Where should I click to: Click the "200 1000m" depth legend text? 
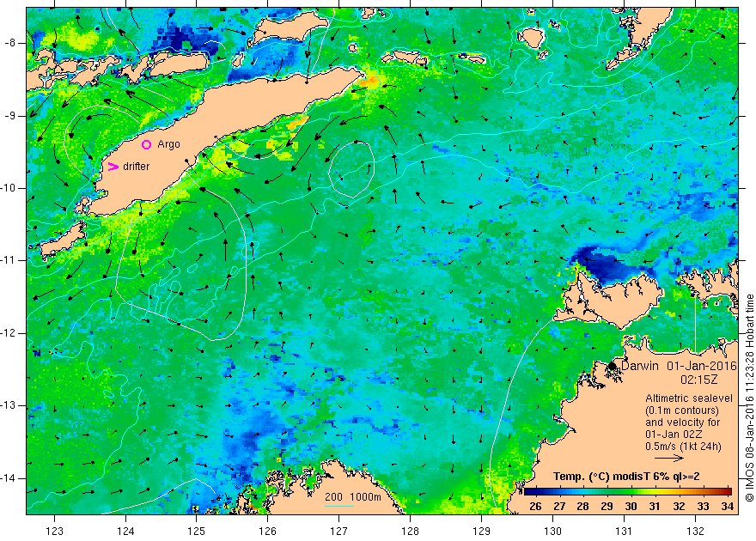pos(353,496)
